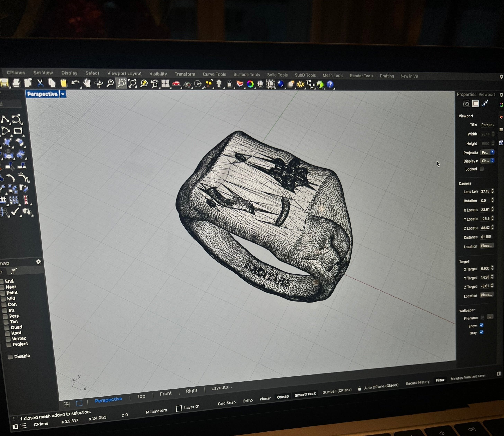Click the Save floppy disk icon
The height and width of the screenshot is (436, 504).
[4, 83]
